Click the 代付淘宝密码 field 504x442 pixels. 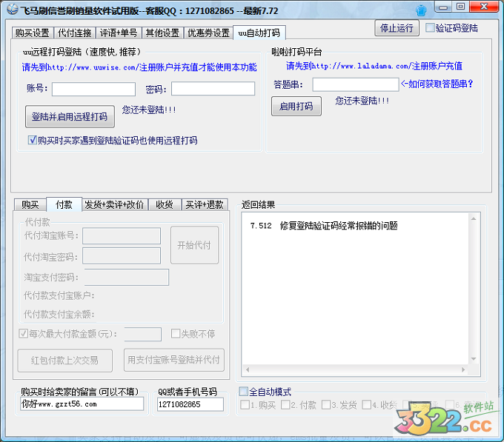pos(122,255)
